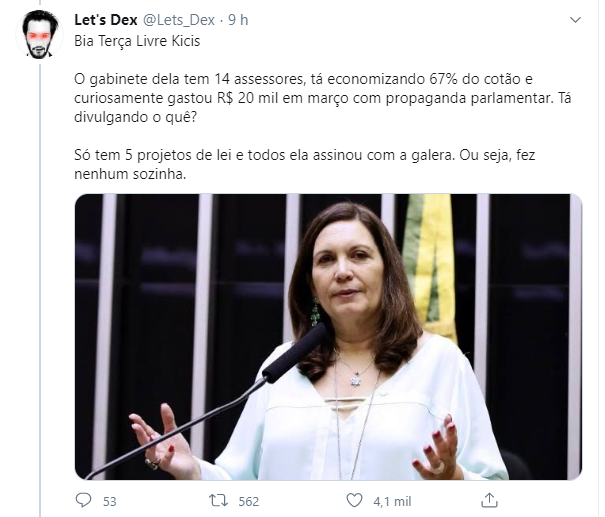Click the paragraph mentioning 14 assessores
Screen dimensions: 605x517
[x=323, y=98]
